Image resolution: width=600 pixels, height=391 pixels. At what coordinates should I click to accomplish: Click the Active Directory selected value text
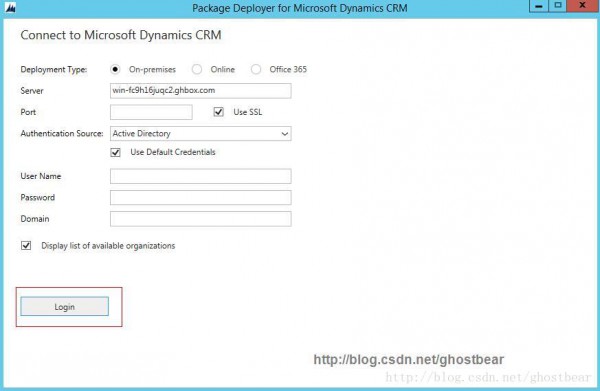(x=142, y=134)
